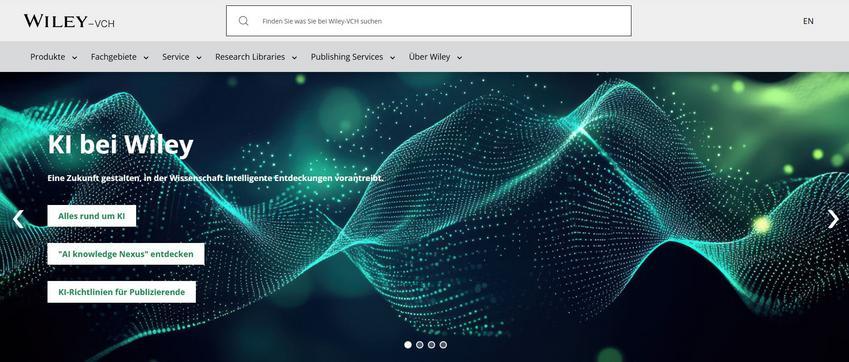Click the KI bei Wiley heading
849x362 pixels.
pyautogui.click(x=120, y=145)
